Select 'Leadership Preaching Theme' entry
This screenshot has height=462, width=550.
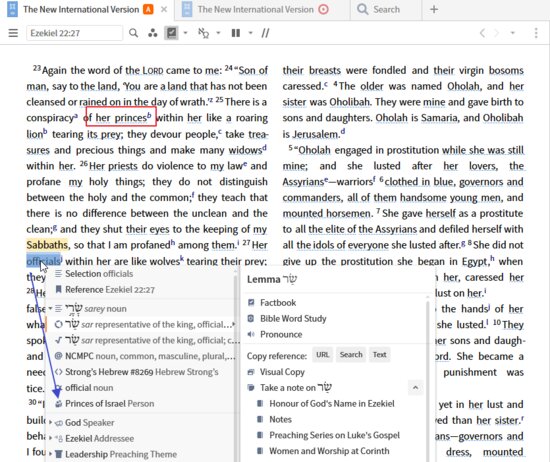coord(140,454)
